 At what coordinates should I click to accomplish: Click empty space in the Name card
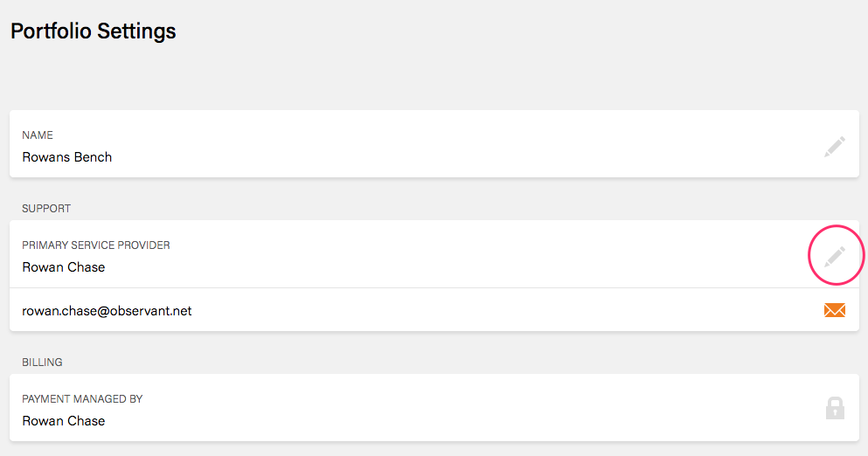pos(437,144)
